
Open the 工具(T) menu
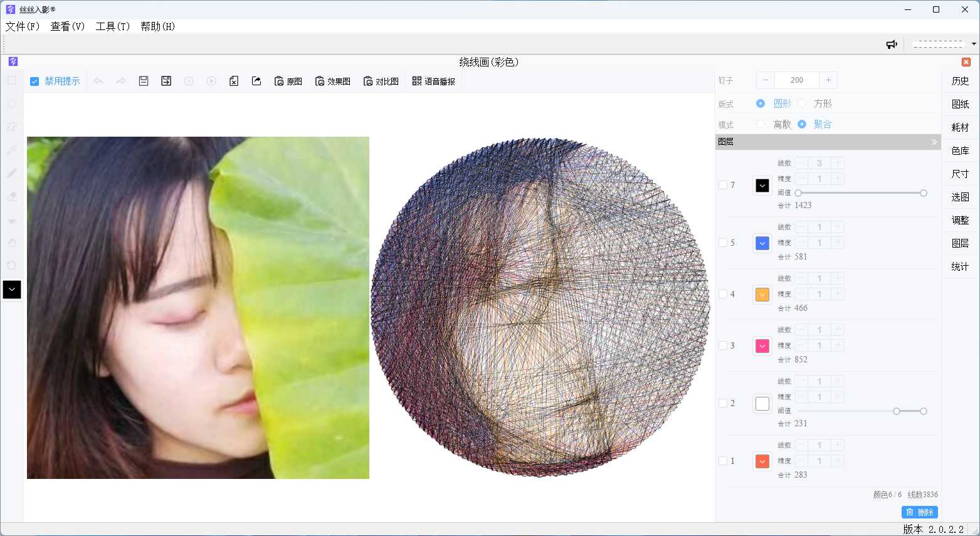tap(112, 26)
